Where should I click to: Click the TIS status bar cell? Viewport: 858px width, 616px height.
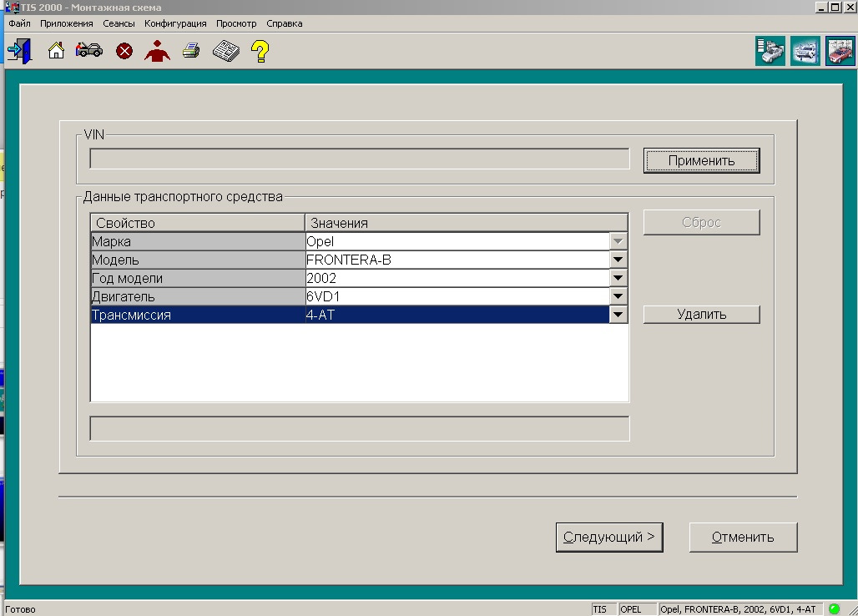(x=603, y=609)
